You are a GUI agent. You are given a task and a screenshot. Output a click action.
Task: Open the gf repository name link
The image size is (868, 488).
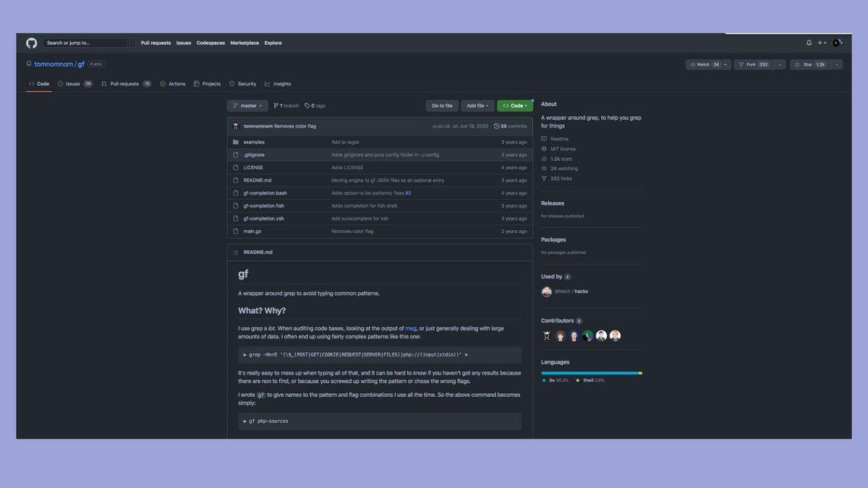click(81, 64)
